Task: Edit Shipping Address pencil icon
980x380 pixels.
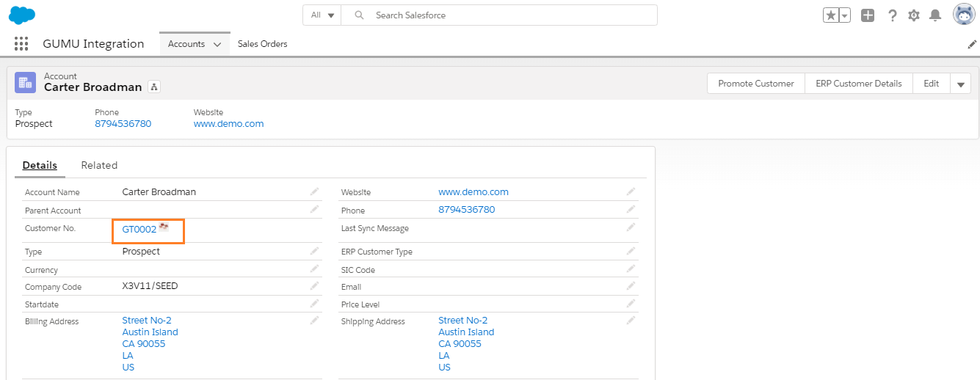Action: [x=631, y=321]
